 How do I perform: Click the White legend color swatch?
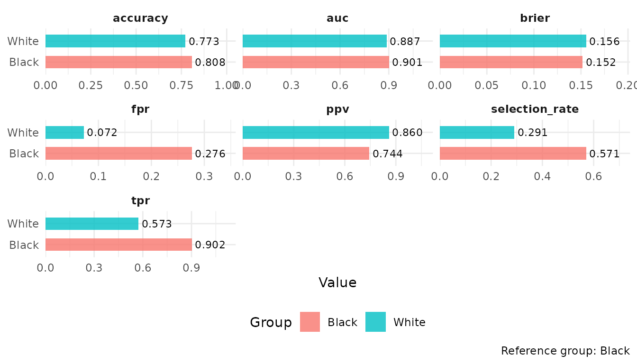pyautogui.click(x=375, y=322)
